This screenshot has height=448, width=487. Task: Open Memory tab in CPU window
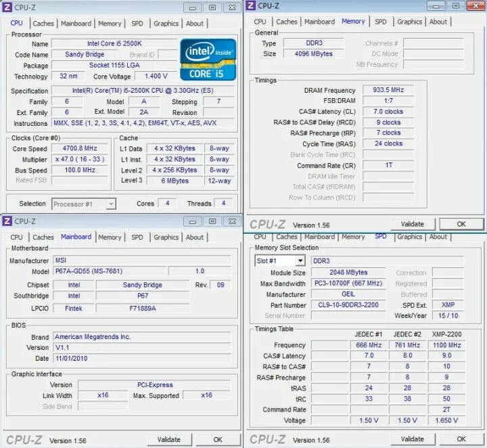110,24
